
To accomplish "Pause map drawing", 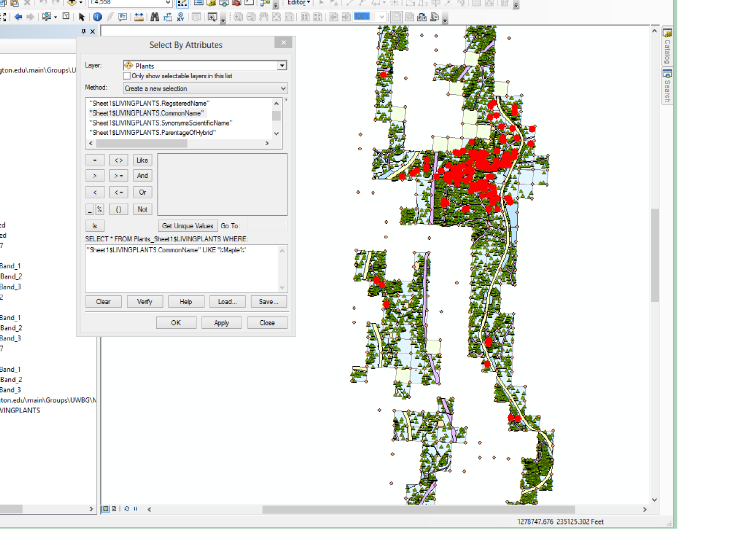I will [x=136, y=508].
